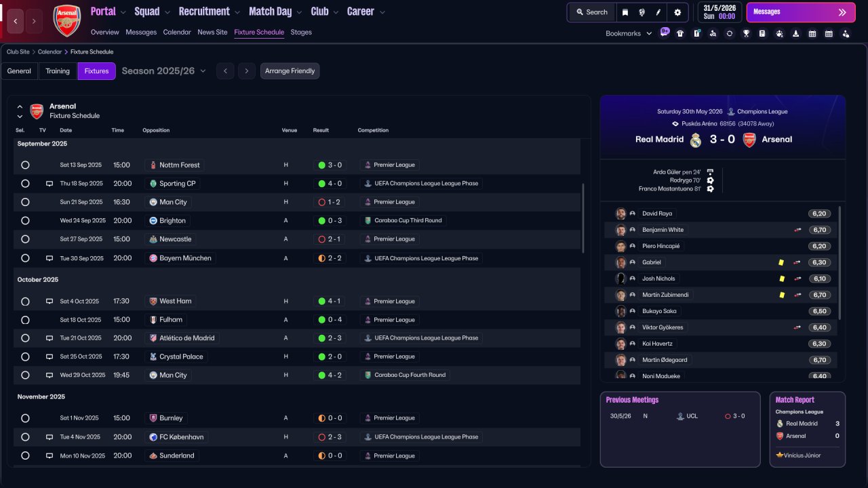Go back with the left navigation arrow
Viewport: 868px width, 488px height.
[x=16, y=22]
